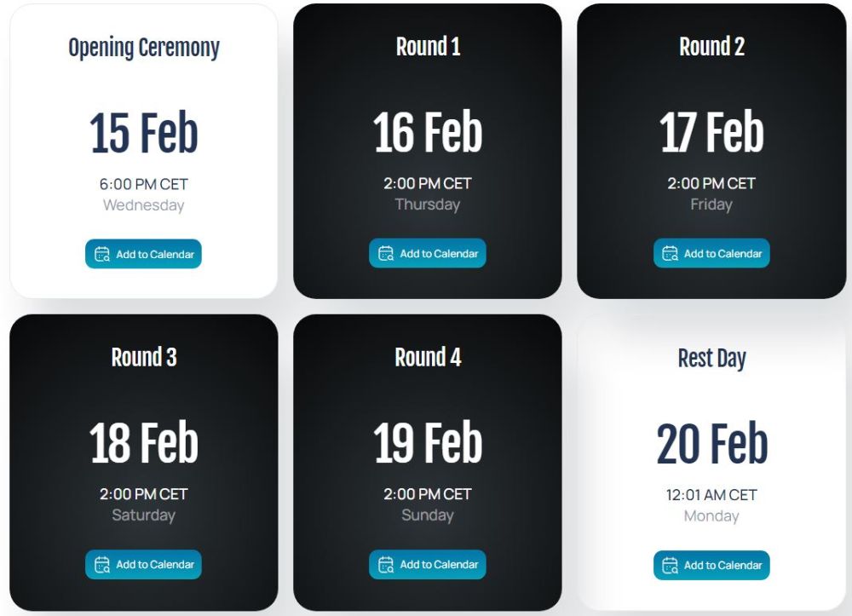Click the 19 Feb date
This screenshot has width=852, height=616.
[x=427, y=444]
